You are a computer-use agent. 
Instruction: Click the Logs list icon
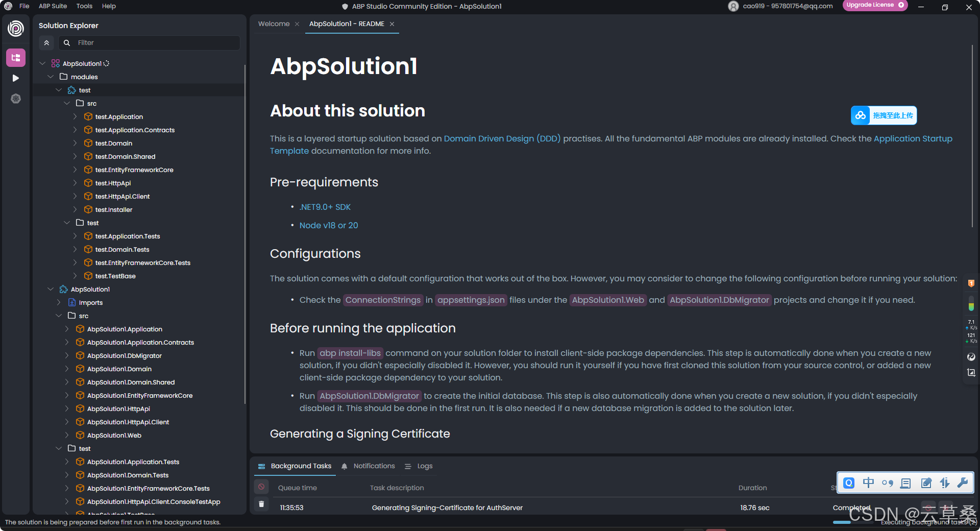click(408, 466)
